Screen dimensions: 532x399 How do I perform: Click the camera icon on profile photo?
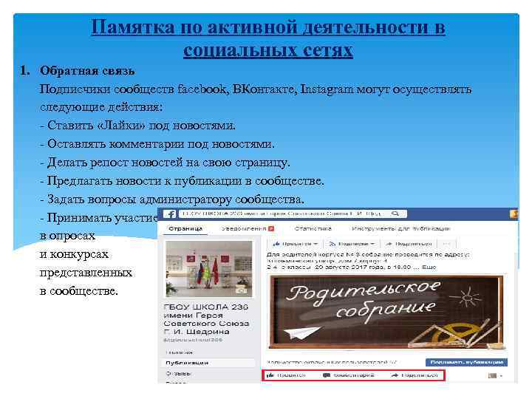pyautogui.click(x=242, y=291)
